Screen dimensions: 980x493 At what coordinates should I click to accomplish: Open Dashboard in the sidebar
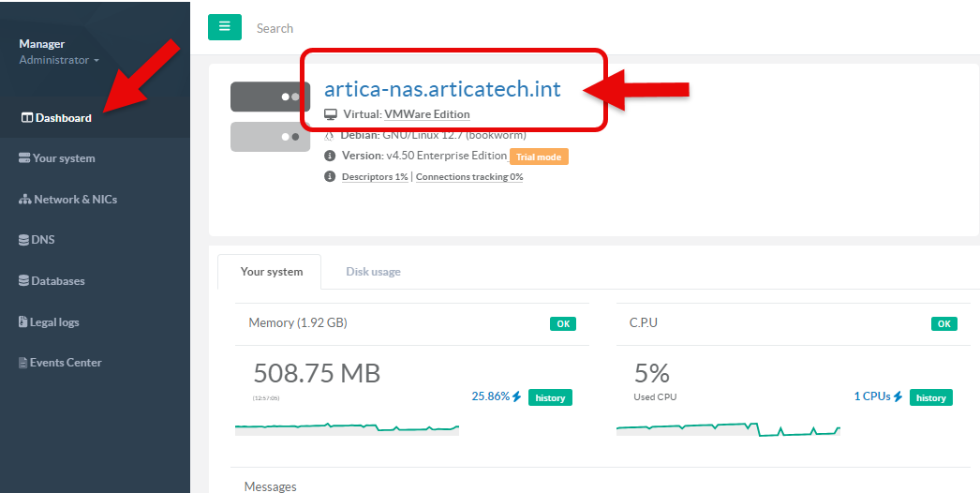pos(56,118)
